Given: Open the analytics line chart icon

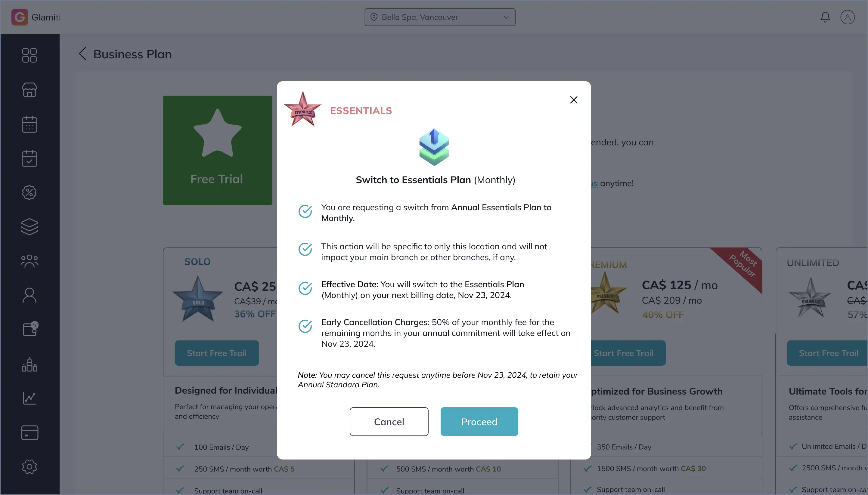Looking at the screenshot, I should [x=29, y=398].
